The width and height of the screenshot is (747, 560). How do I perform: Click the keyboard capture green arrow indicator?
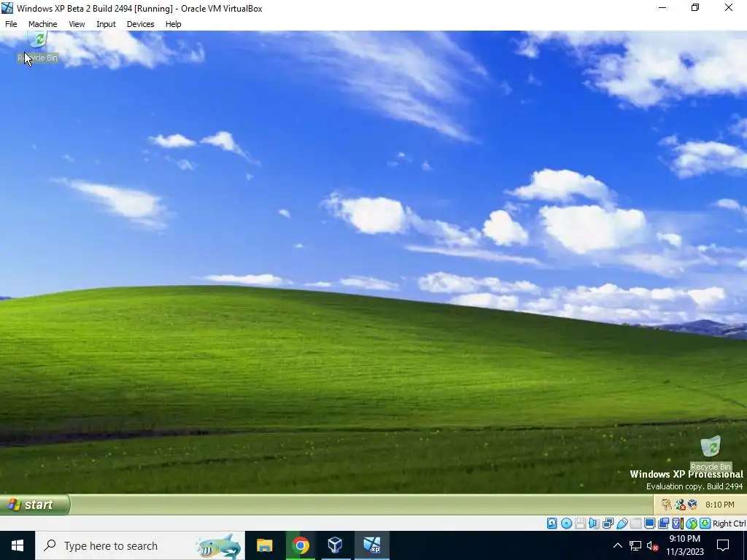(705, 524)
